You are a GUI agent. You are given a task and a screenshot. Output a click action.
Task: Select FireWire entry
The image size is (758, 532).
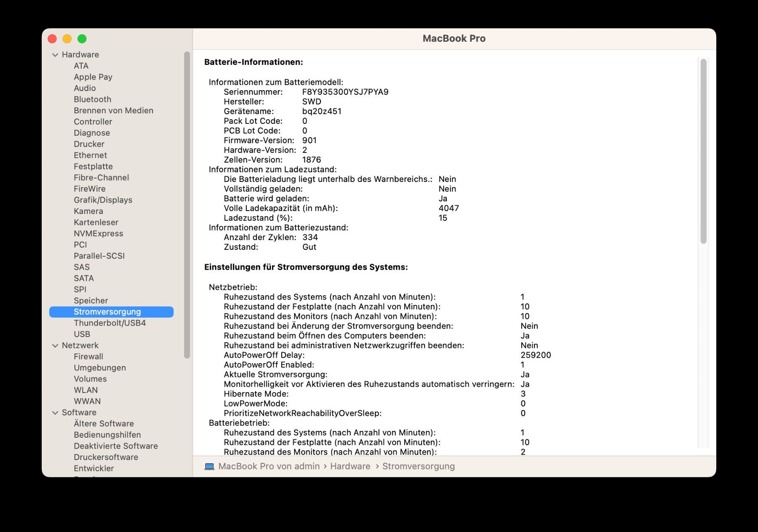coord(90,189)
